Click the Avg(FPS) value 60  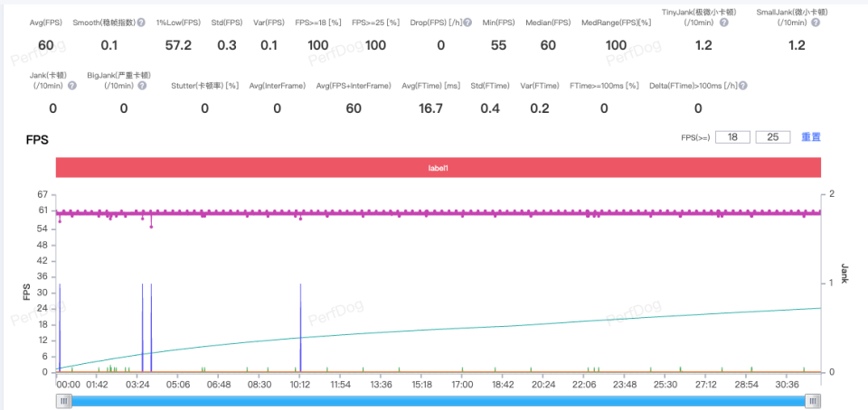point(46,45)
